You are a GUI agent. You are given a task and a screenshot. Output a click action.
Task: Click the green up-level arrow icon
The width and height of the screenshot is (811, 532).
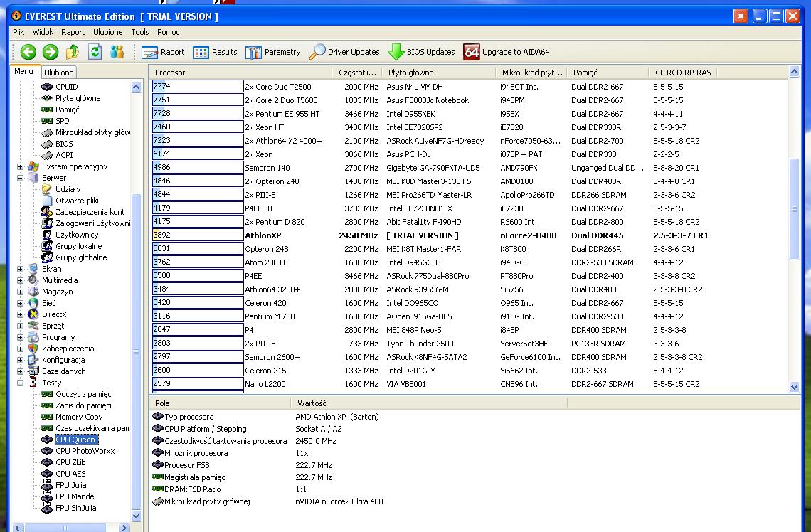73,52
